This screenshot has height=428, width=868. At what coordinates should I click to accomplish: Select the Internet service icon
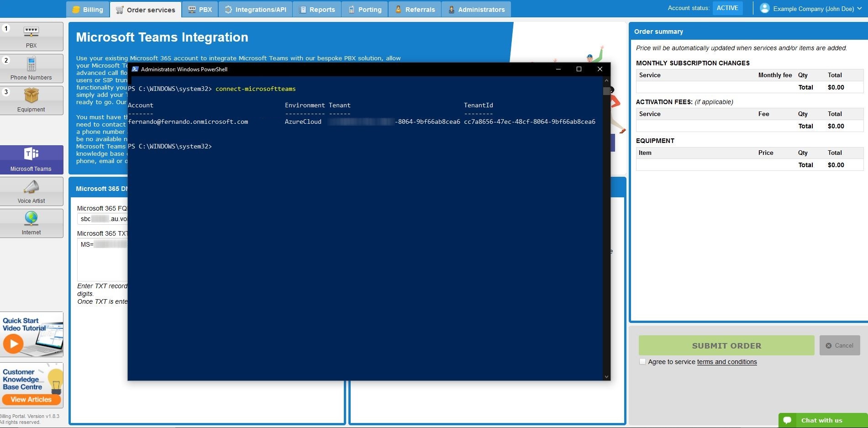click(x=31, y=223)
